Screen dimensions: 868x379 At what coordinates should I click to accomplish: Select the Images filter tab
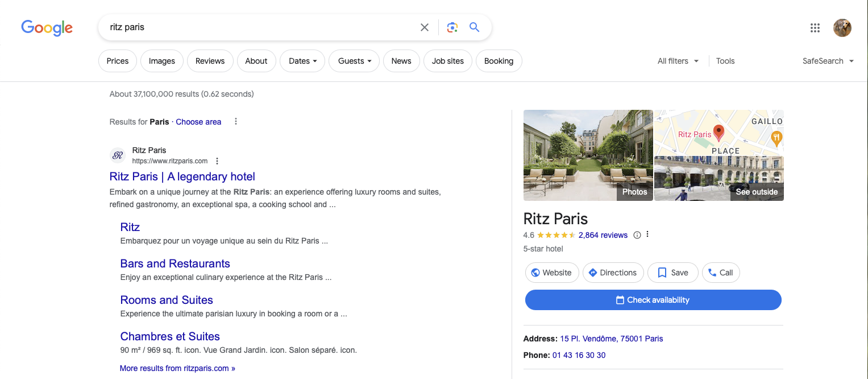point(162,61)
